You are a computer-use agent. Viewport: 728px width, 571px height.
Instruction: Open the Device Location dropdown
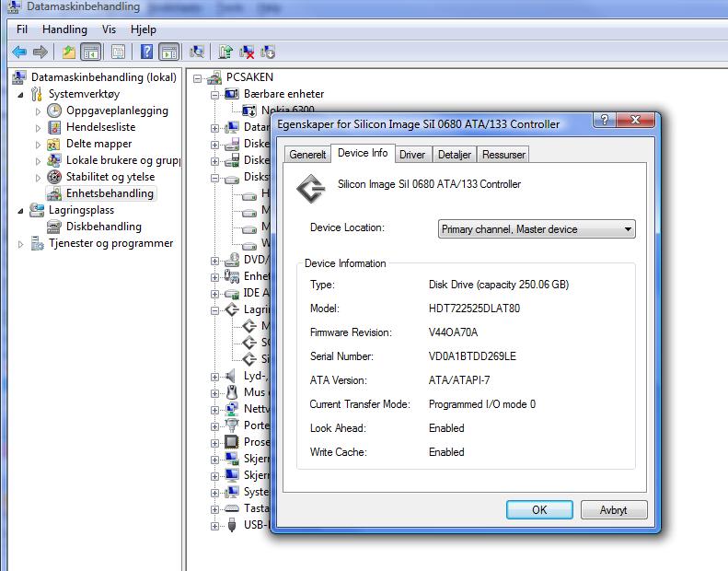click(x=537, y=229)
